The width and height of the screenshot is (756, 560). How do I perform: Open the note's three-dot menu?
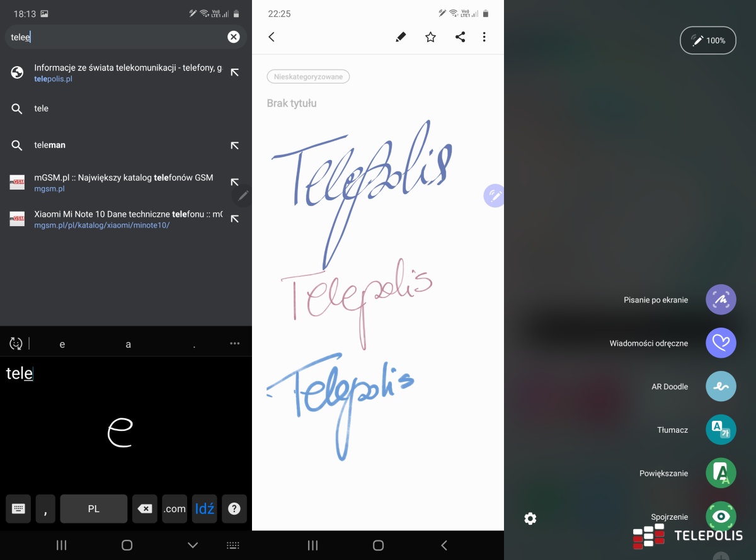(484, 37)
